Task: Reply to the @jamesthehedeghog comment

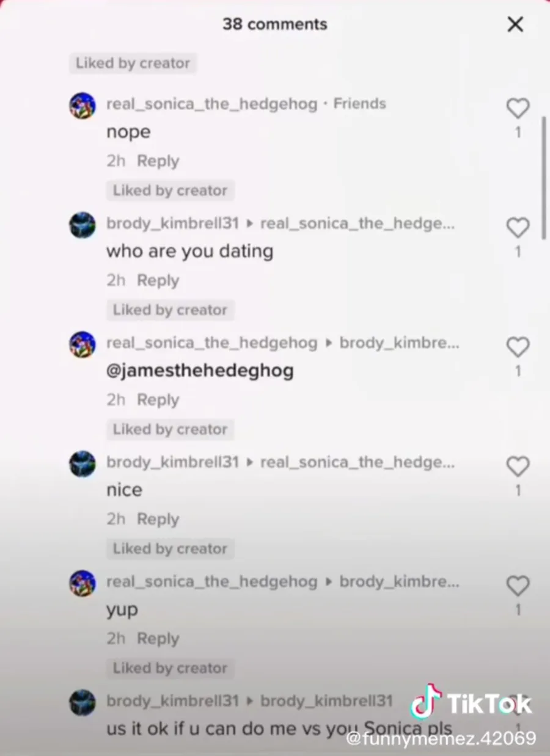Action: [158, 400]
